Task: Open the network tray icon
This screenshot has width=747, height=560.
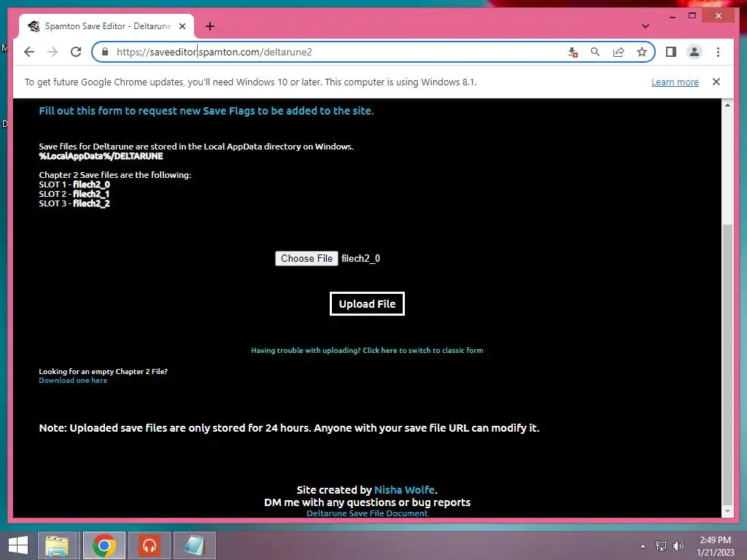Action: (x=660, y=546)
